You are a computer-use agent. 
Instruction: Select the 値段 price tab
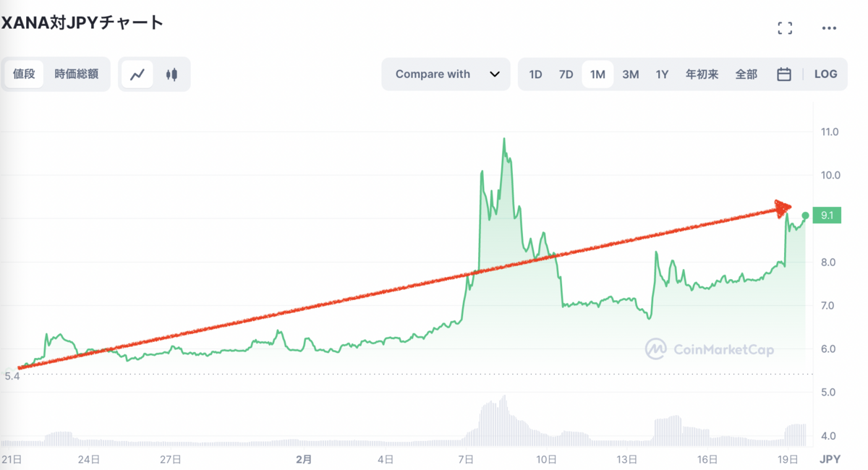click(24, 74)
